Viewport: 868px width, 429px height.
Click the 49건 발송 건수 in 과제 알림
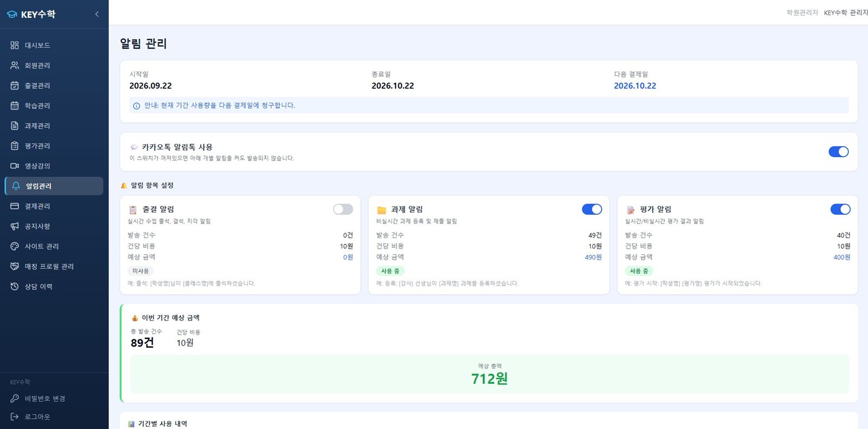[595, 235]
